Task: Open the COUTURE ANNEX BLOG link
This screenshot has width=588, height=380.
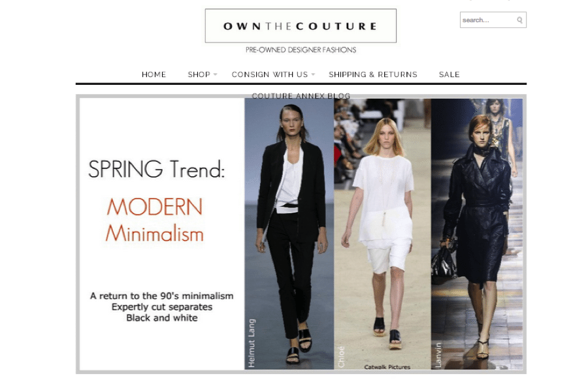Action: point(301,96)
